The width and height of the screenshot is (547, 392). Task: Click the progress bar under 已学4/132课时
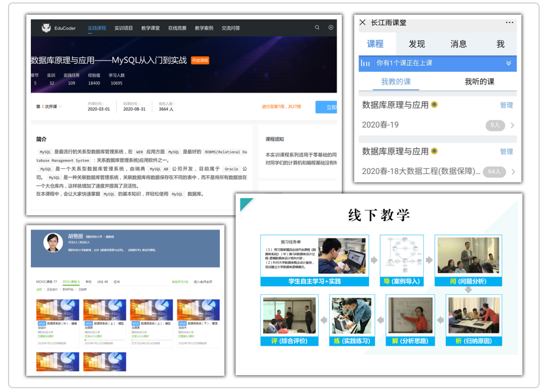click(104, 340)
